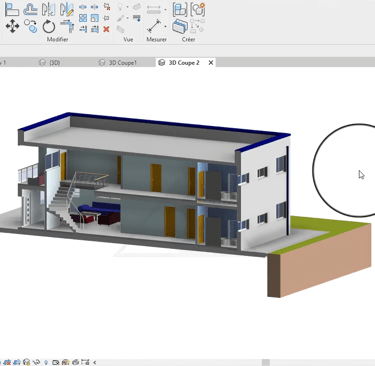Viewport: 375px width, 366px height.
Task: Activate Mirror by picking an axis
Action: 49,9
